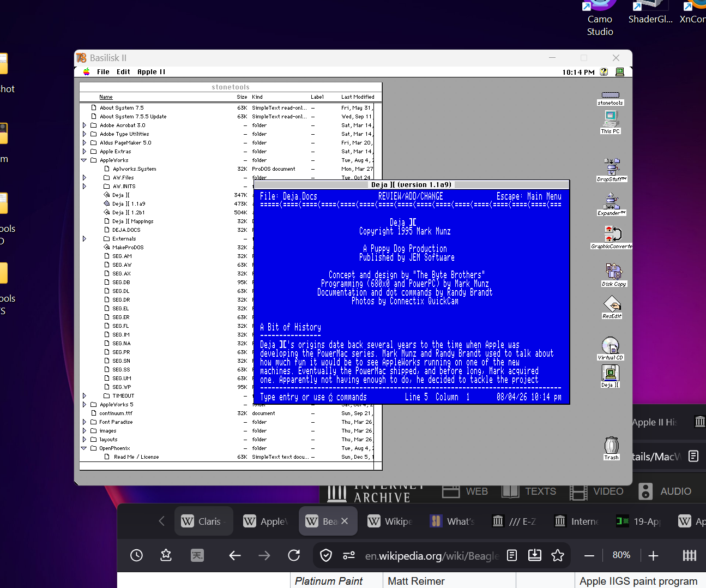Sort stonetools list by the Name column

pyautogui.click(x=106, y=97)
